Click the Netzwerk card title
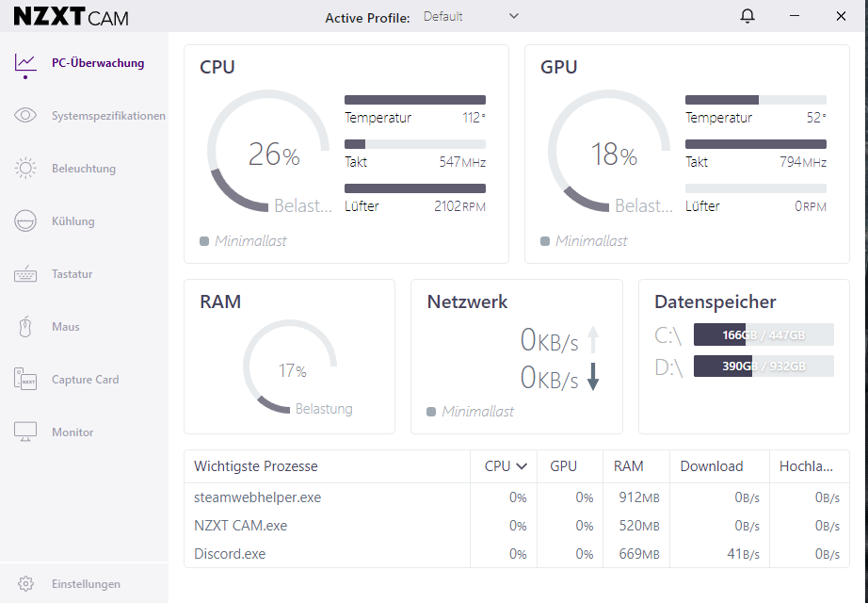 point(467,301)
